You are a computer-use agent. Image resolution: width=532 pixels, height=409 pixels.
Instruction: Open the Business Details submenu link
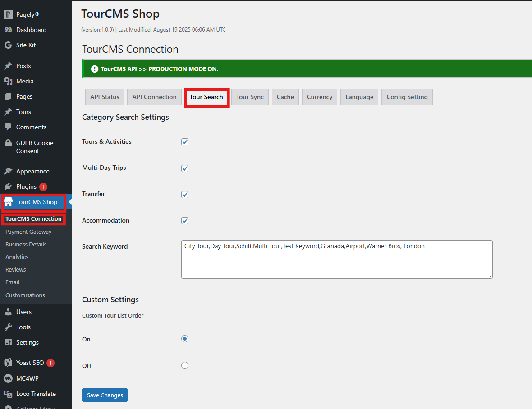[x=26, y=244]
